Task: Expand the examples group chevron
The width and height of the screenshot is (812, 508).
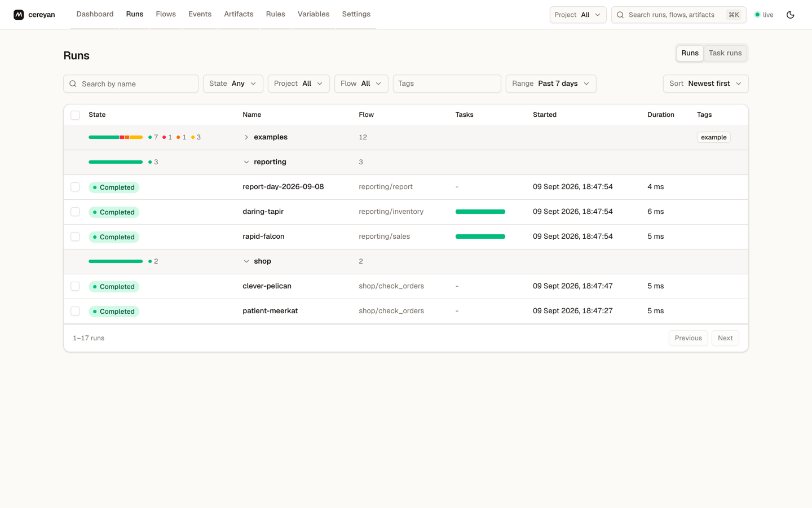Action: click(x=246, y=137)
